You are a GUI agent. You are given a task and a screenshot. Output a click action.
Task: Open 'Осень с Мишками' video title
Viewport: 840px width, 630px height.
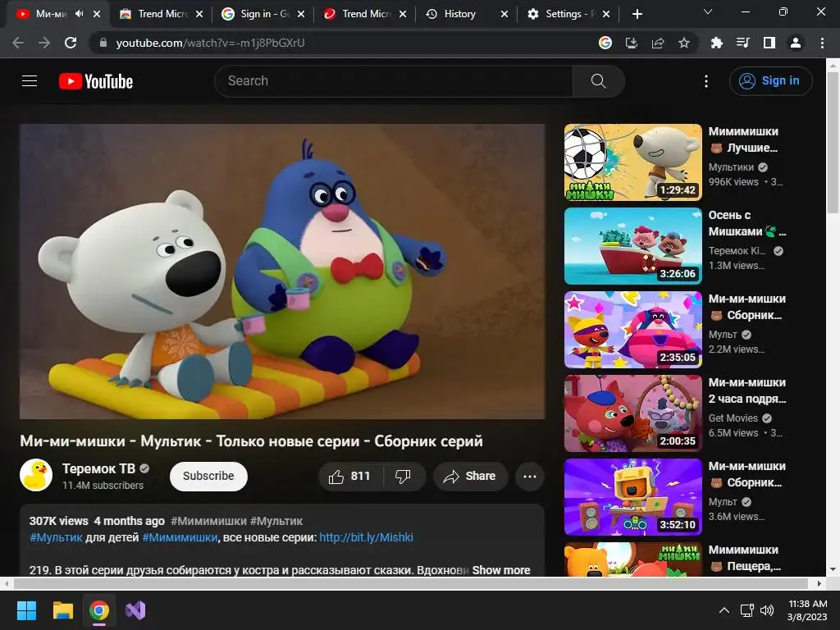(x=746, y=223)
